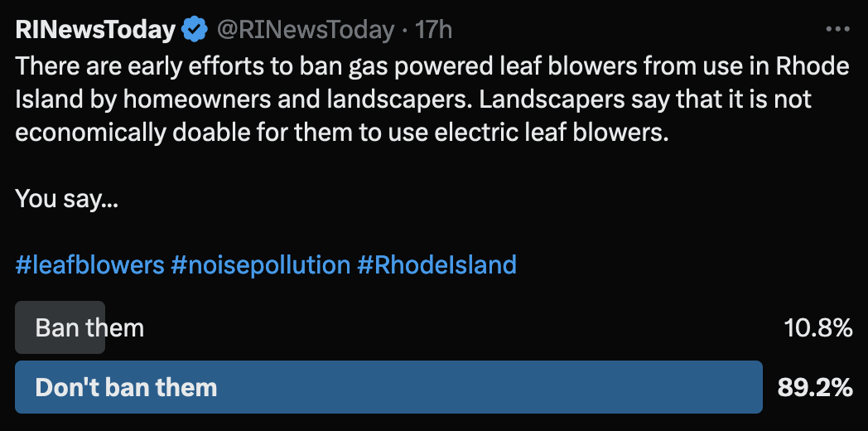Open the #RhodeIsland hashtag
The image size is (868, 431).
[x=436, y=265]
